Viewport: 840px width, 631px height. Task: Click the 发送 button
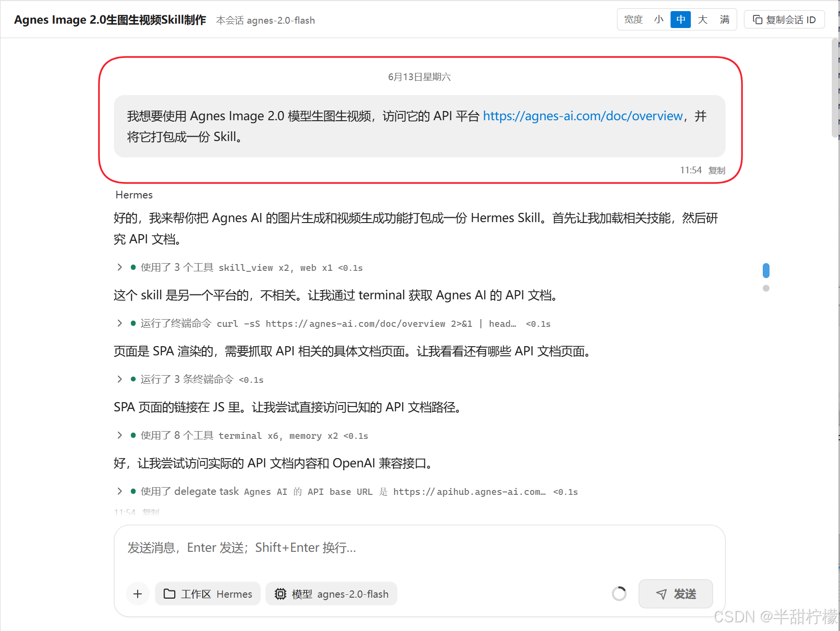(675, 594)
